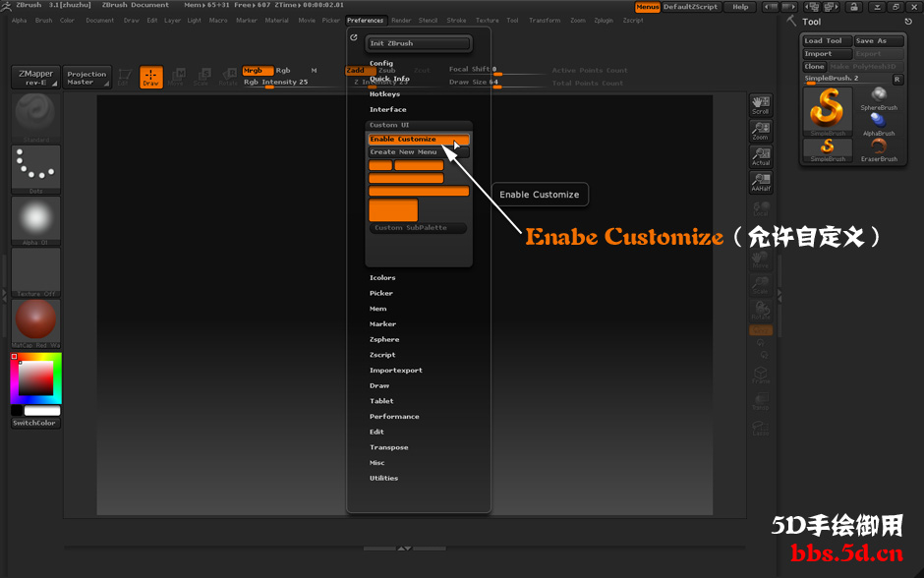924x578 pixels.
Task: Adjust the Rgb Intensity slider
Action: tap(292, 84)
